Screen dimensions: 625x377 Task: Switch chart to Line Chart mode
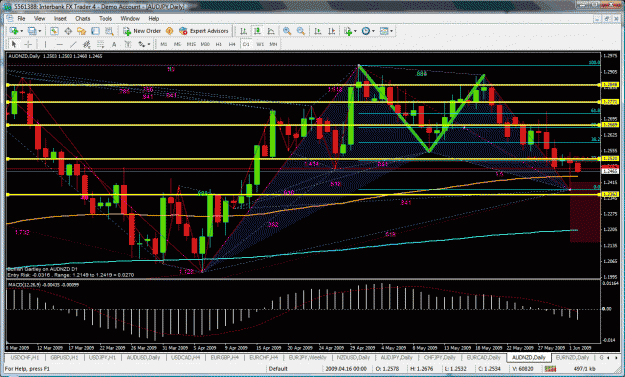click(x=271, y=31)
